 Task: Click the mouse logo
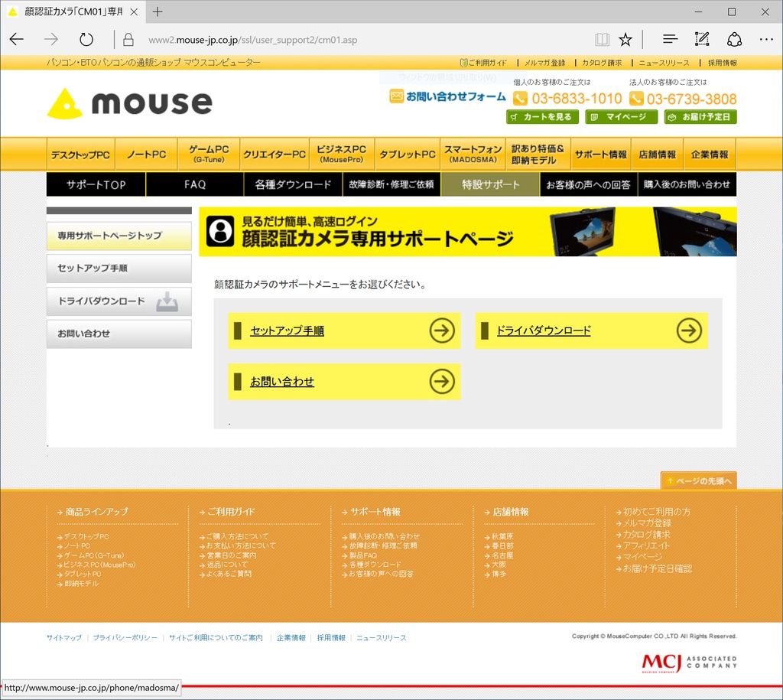tap(130, 103)
